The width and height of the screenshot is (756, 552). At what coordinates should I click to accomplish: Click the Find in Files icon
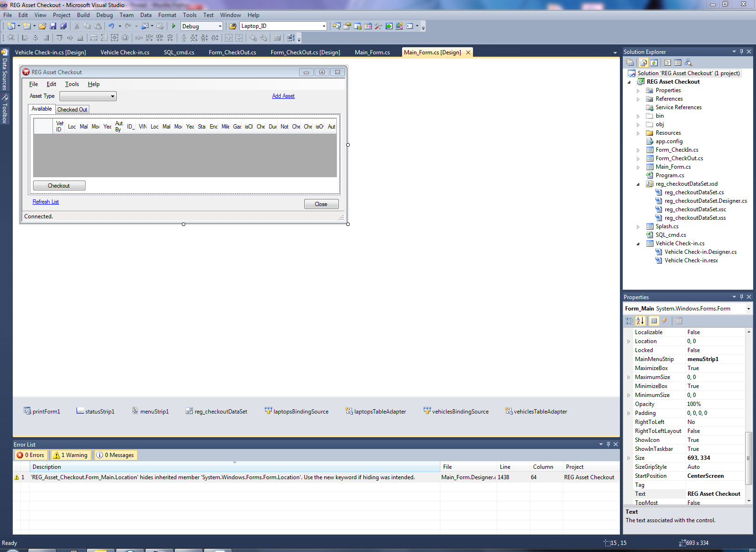click(x=232, y=26)
